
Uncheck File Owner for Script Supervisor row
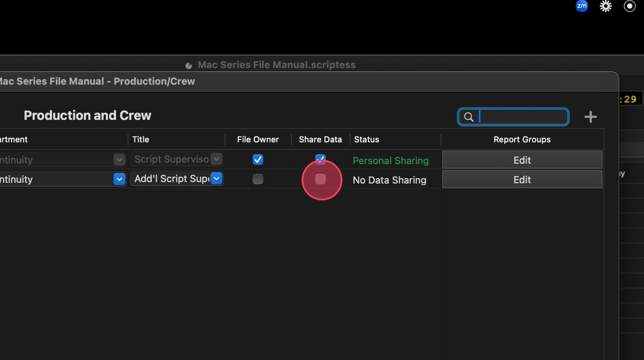pyautogui.click(x=258, y=160)
